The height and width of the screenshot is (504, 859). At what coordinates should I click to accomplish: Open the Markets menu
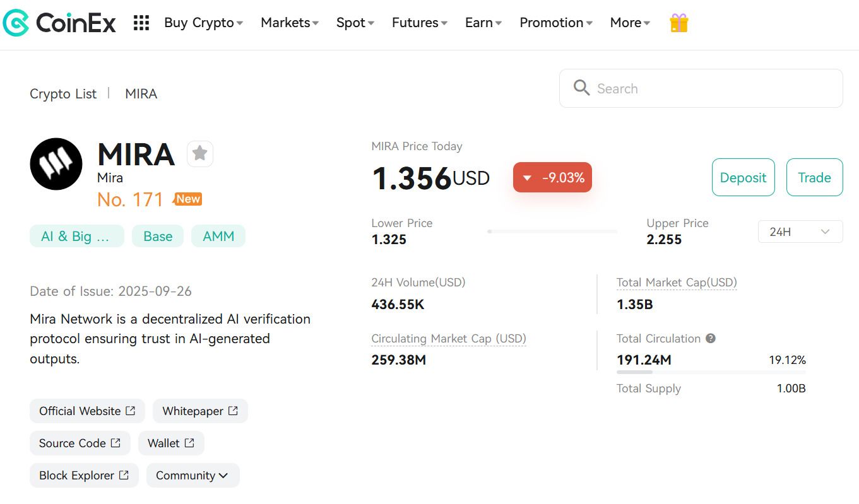tap(290, 23)
